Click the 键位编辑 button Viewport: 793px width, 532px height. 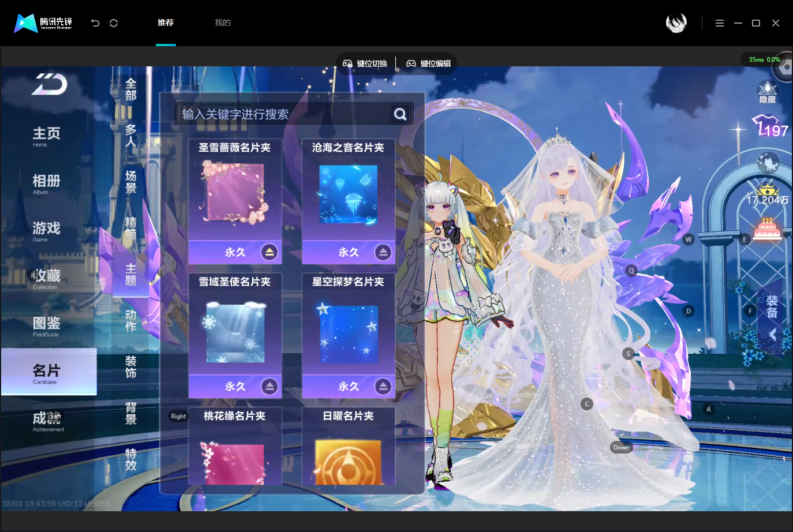tap(428, 63)
